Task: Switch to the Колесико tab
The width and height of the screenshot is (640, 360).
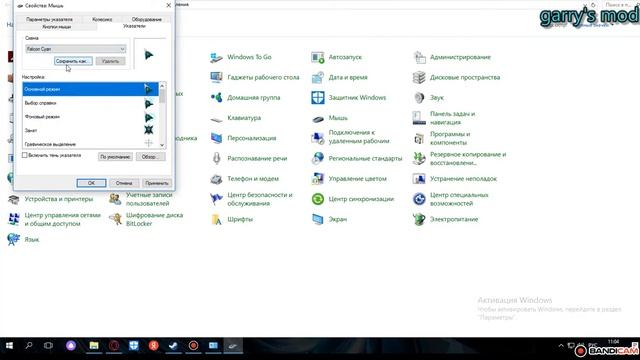Action: coord(102,19)
